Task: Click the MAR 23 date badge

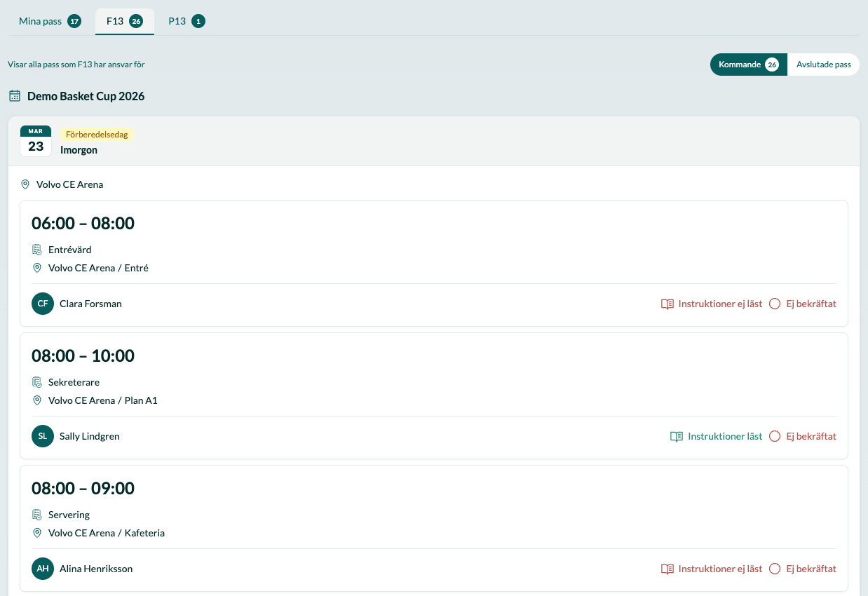Action: click(x=36, y=141)
